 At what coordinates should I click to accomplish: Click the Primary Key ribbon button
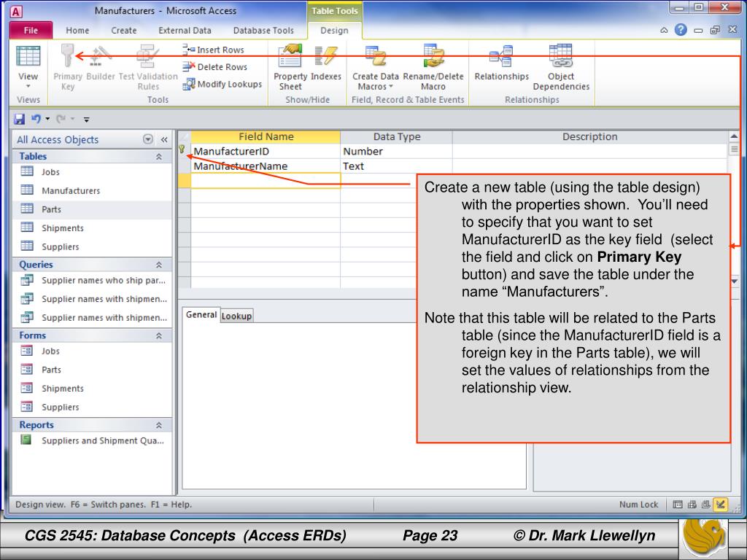coord(68,67)
